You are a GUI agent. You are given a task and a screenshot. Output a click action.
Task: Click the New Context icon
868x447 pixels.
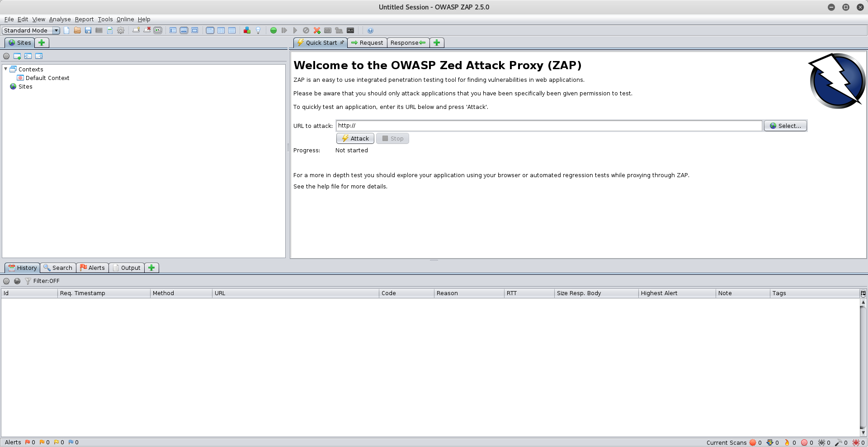(x=17, y=56)
